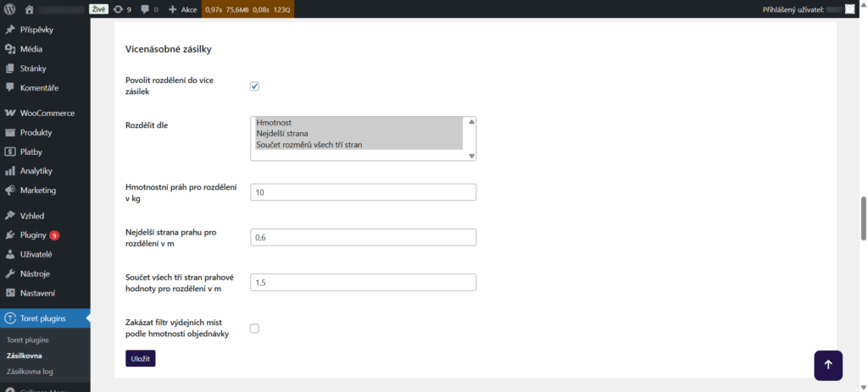Open Toret plugins icon in sidebar
The width and height of the screenshot is (868, 392).
pyautogui.click(x=10, y=318)
